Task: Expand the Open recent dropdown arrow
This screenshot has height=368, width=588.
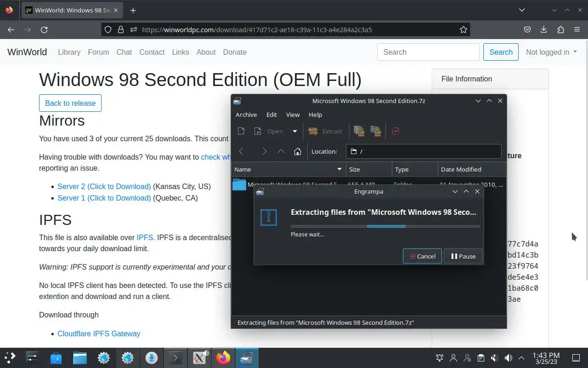Action: pos(295,131)
